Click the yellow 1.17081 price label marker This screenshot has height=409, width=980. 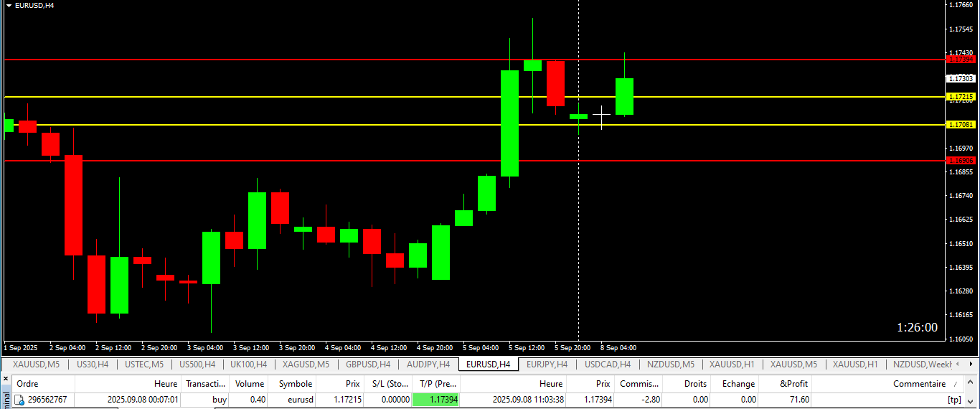coord(961,125)
